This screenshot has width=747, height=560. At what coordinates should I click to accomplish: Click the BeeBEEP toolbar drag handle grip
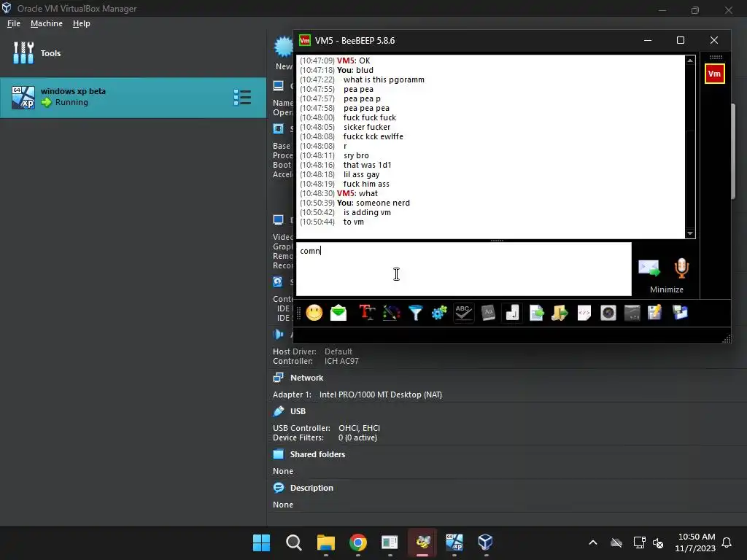pyautogui.click(x=298, y=313)
